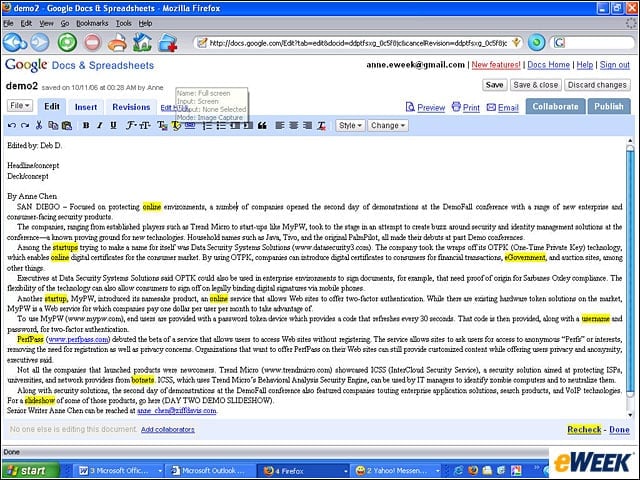This screenshot has height=480, width=640.
Task: Click the green Go button beside the URL
Action: [x=536, y=42]
